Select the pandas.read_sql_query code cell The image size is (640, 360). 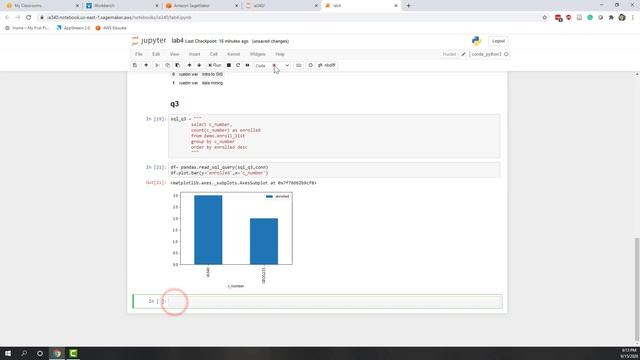pos(334,170)
